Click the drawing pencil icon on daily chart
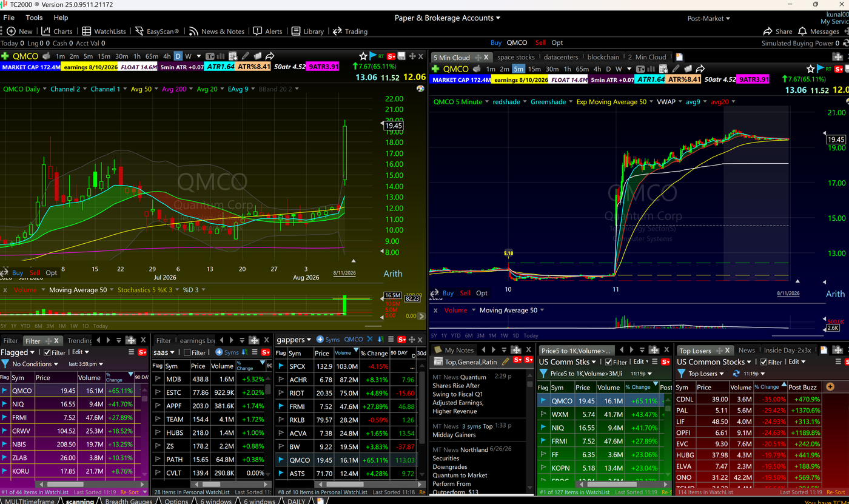 click(x=246, y=56)
